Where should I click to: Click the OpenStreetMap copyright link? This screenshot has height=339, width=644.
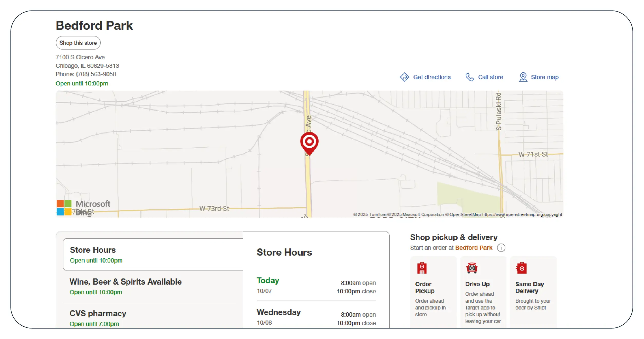tap(522, 215)
